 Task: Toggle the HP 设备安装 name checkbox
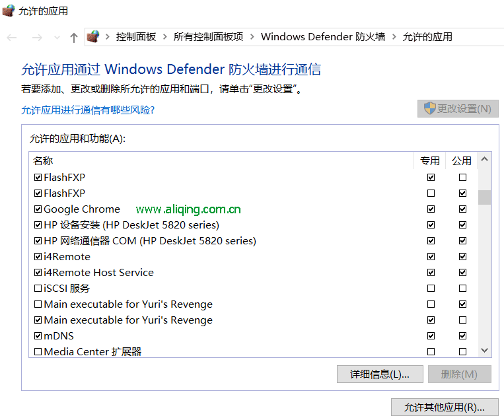[x=38, y=225]
